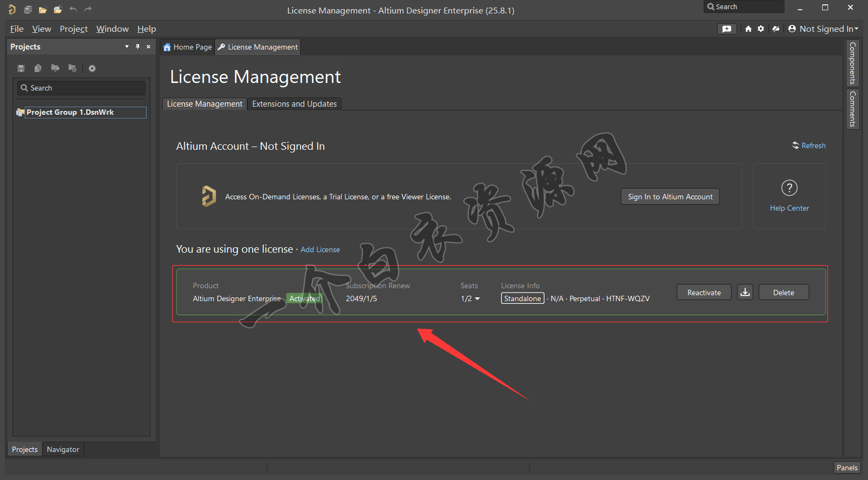Open Projects panel settings gear icon
Screen dimensions: 868x480
pos(92,68)
